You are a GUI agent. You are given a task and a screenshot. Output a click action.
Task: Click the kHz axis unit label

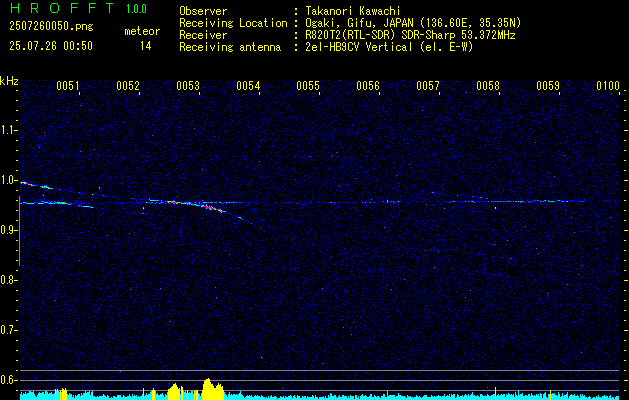pyautogui.click(x=9, y=81)
